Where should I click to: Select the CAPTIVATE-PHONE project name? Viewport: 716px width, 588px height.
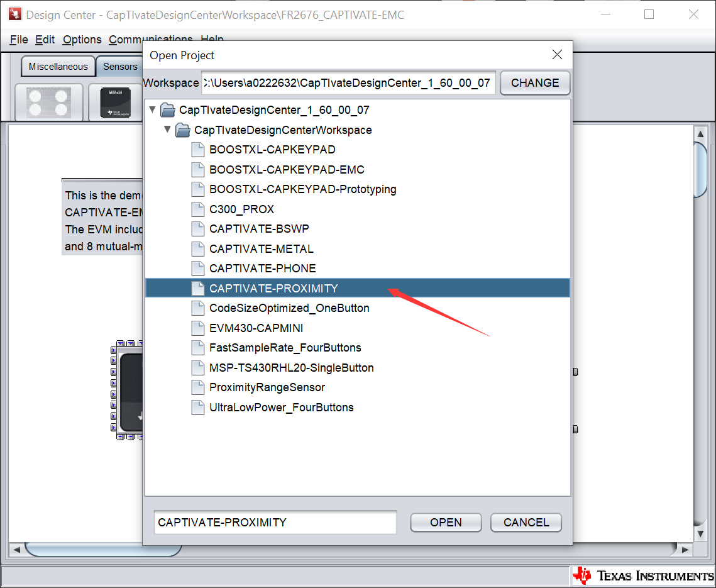pyautogui.click(x=263, y=269)
